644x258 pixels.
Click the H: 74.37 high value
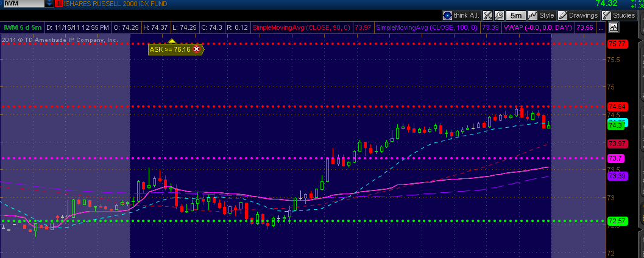(x=155, y=27)
